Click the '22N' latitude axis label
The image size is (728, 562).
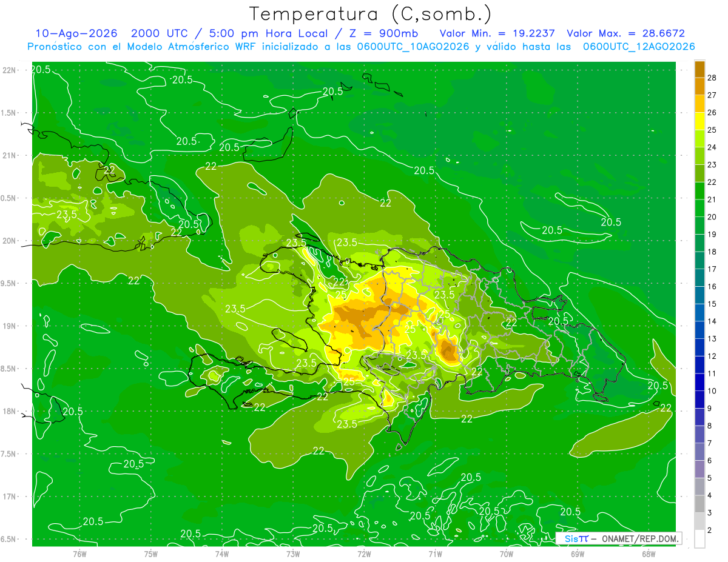click(10, 70)
